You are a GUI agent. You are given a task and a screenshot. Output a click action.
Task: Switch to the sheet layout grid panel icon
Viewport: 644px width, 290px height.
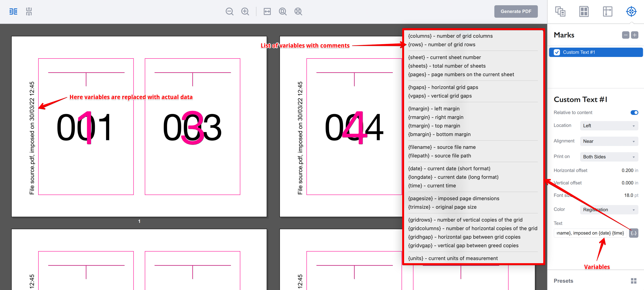584,11
